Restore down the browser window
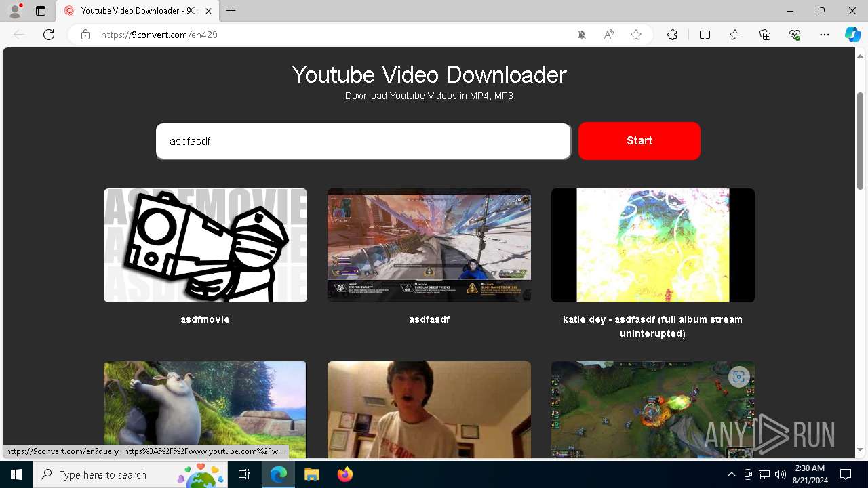 click(821, 11)
